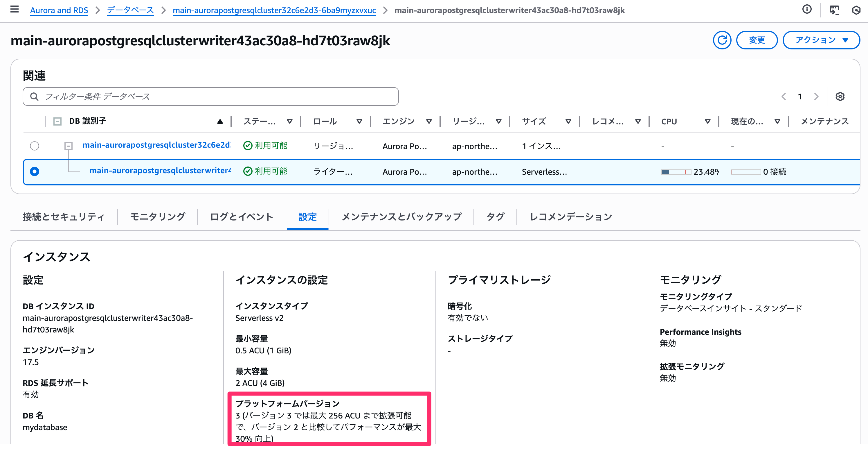Image resolution: width=868 pixels, height=458 pixels.
Task: Switch to モニタリング tab
Action: pos(157,217)
